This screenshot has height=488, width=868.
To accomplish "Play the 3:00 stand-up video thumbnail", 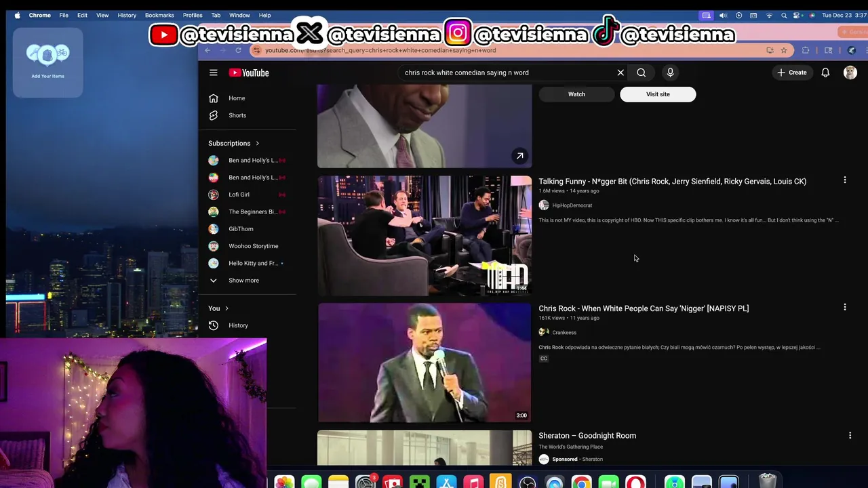I will 425,363.
